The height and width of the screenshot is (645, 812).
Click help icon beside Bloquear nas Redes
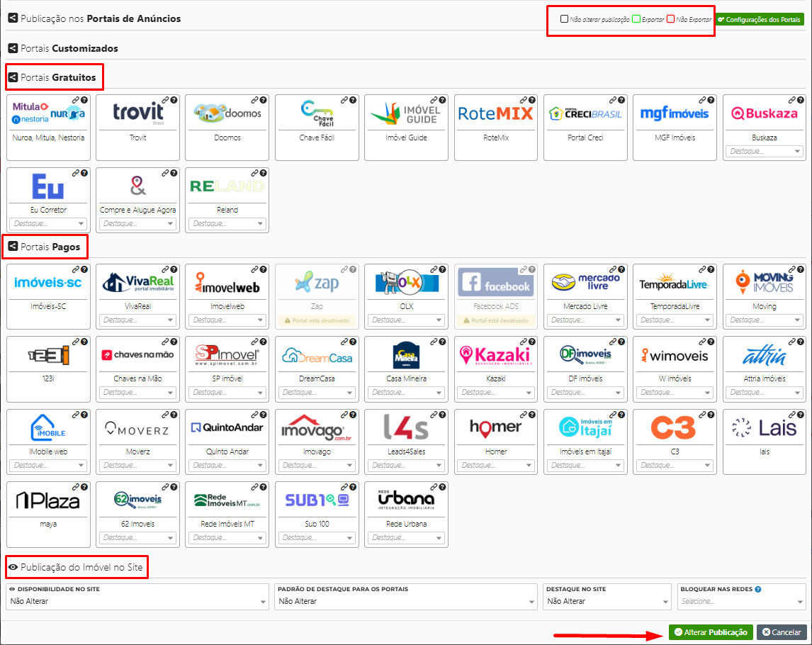(758, 589)
